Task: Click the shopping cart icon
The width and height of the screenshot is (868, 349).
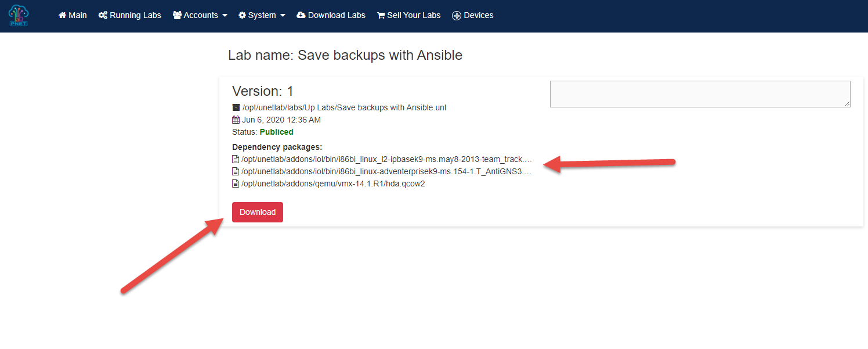Action: (381, 15)
